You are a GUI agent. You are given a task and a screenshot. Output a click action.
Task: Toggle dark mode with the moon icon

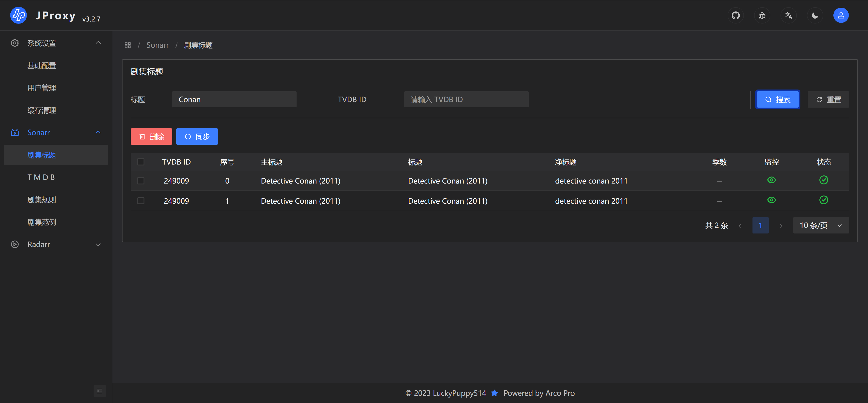click(815, 15)
